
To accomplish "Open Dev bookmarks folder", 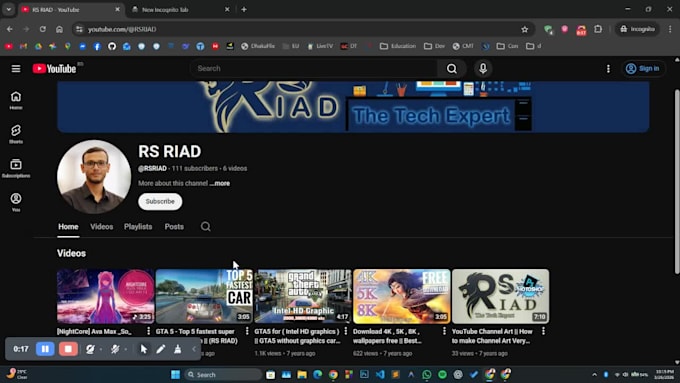I will 434,46.
